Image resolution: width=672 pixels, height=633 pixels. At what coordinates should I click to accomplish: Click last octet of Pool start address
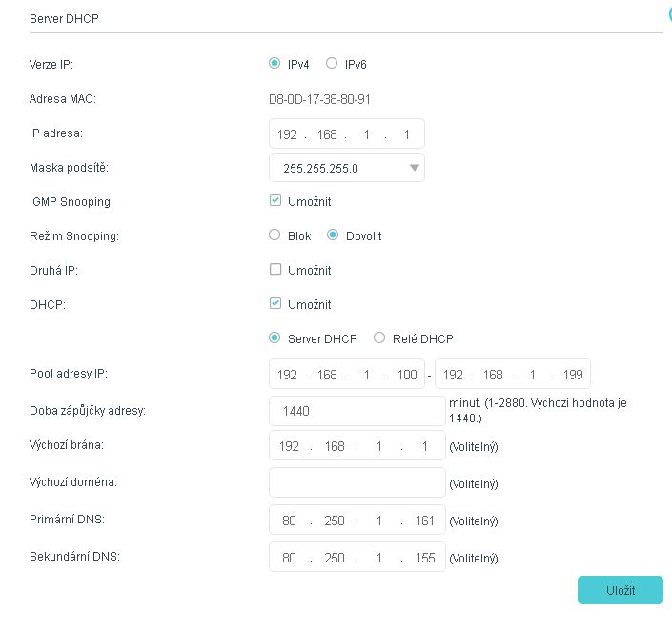[407, 375]
